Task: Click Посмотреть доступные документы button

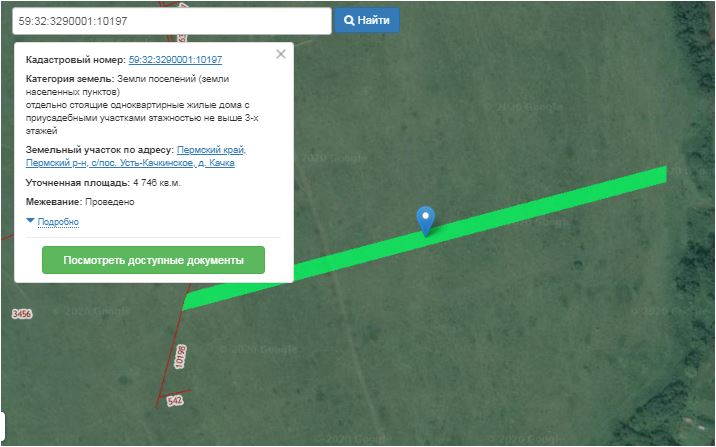Action: (153, 260)
